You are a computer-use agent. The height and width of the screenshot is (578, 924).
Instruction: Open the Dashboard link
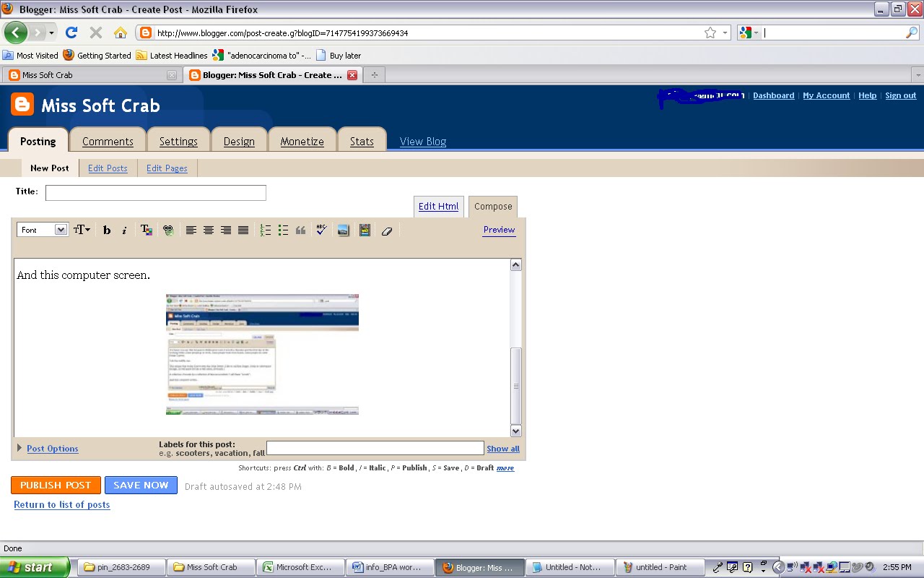[x=773, y=95]
